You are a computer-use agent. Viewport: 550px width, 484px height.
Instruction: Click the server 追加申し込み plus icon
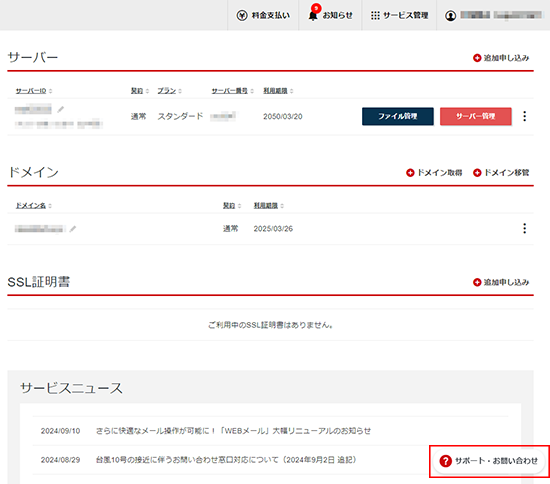point(477,58)
